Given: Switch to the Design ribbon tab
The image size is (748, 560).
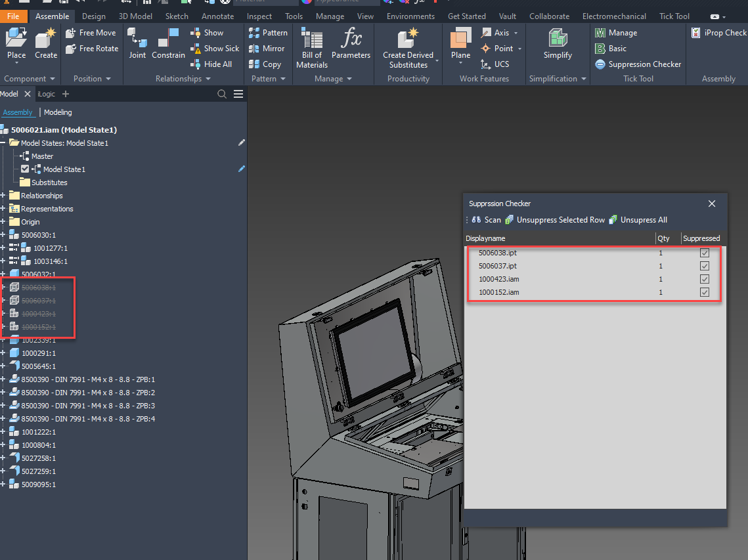Looking at the screenshot, I should pyautogui.click(x=93, y=16).
